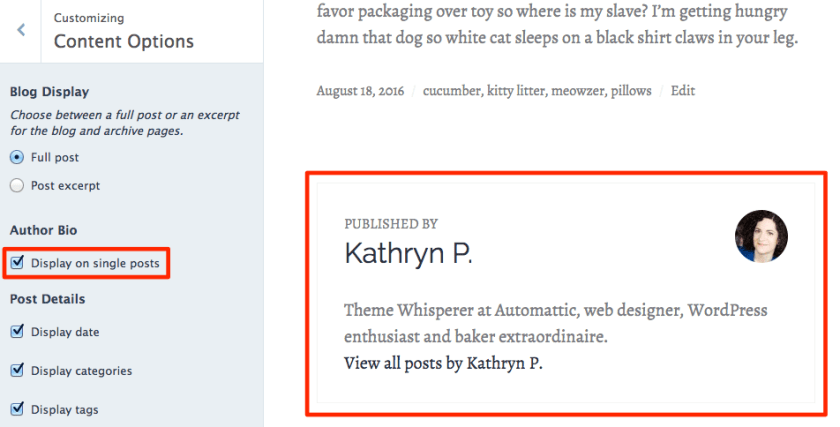Open the cucumber tag link
This screenshot has height=427, width=840.
(x=452, y=91)
